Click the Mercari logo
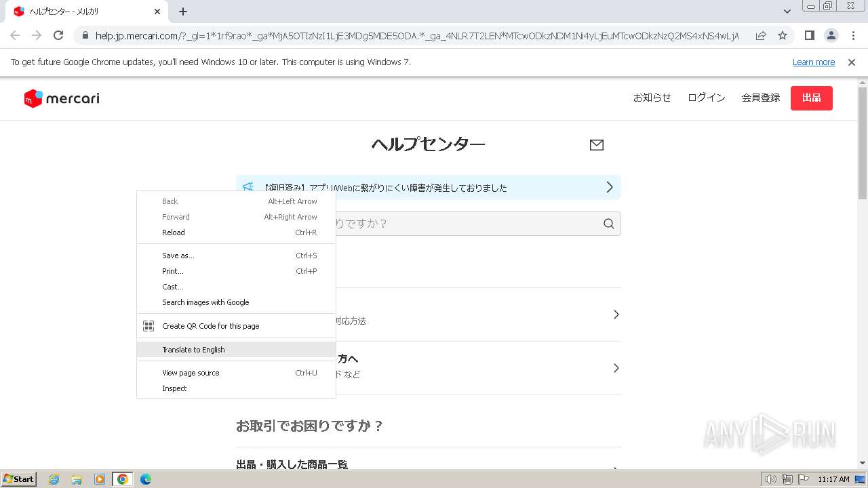Viewport: 868px width, 488px height. [x=62, y=99]
